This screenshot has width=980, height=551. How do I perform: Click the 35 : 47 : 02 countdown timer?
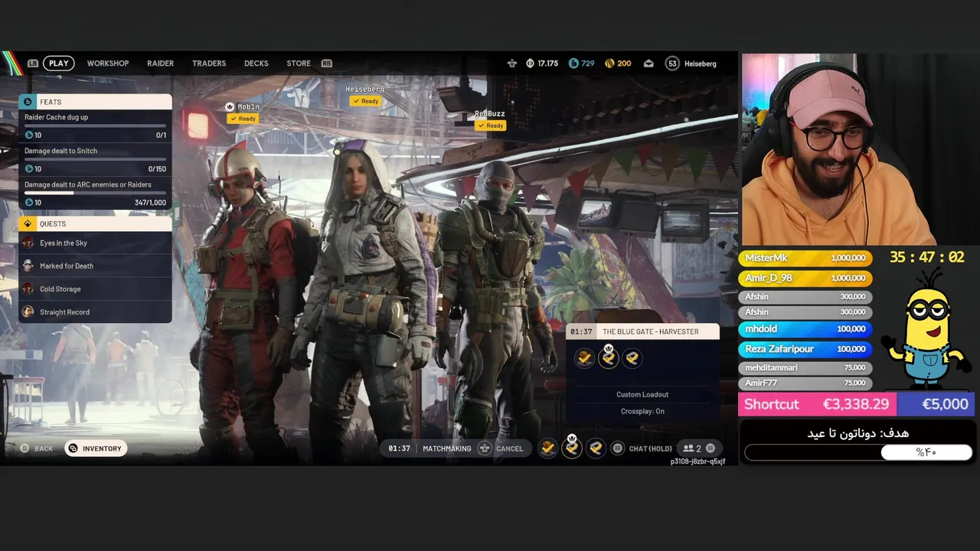point(926,257)
